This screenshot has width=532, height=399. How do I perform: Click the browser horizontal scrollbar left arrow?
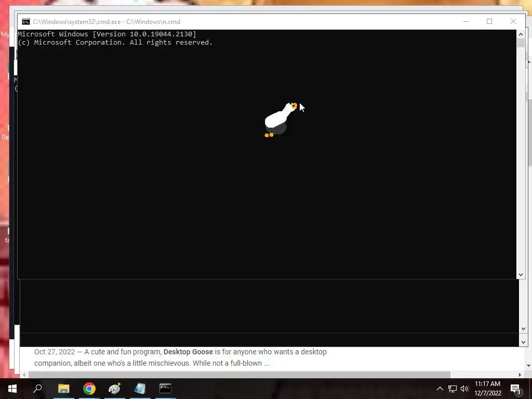[24, 375]
